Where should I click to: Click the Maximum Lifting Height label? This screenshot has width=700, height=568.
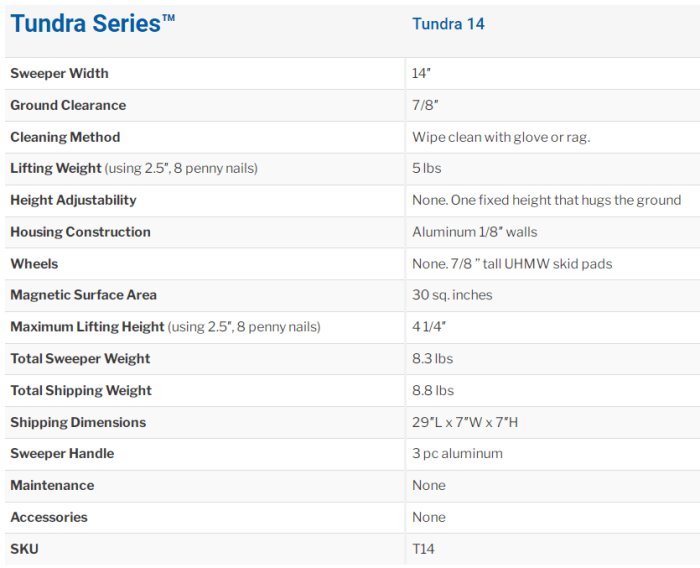(x=87, y=327)
